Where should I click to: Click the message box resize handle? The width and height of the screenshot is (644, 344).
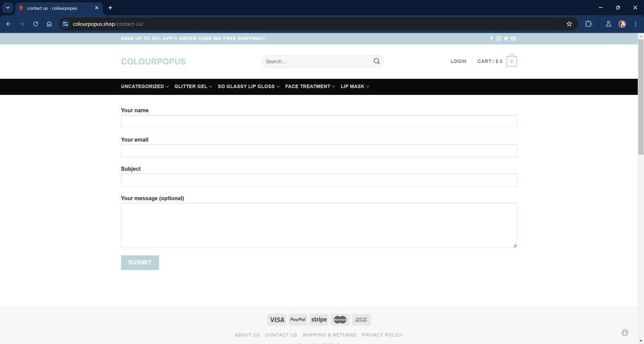pos(515,246)
